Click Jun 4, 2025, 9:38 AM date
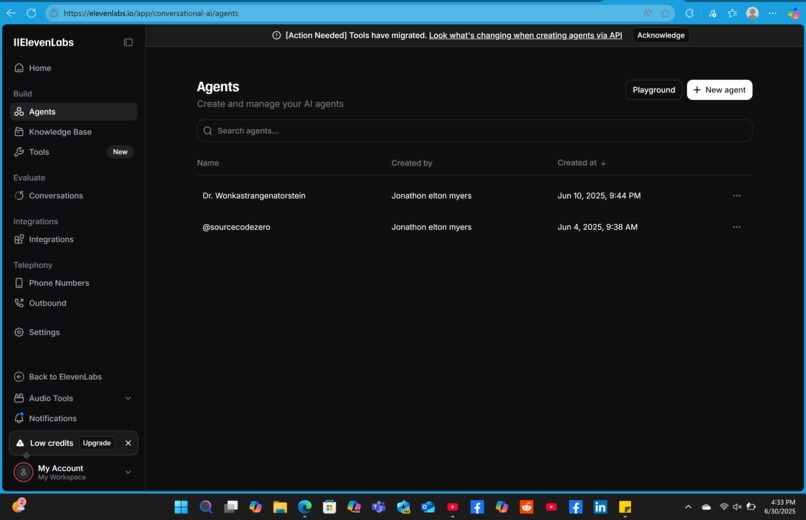Image resolution: width=806 pixels, height=520 pixels. pos(597,227)
